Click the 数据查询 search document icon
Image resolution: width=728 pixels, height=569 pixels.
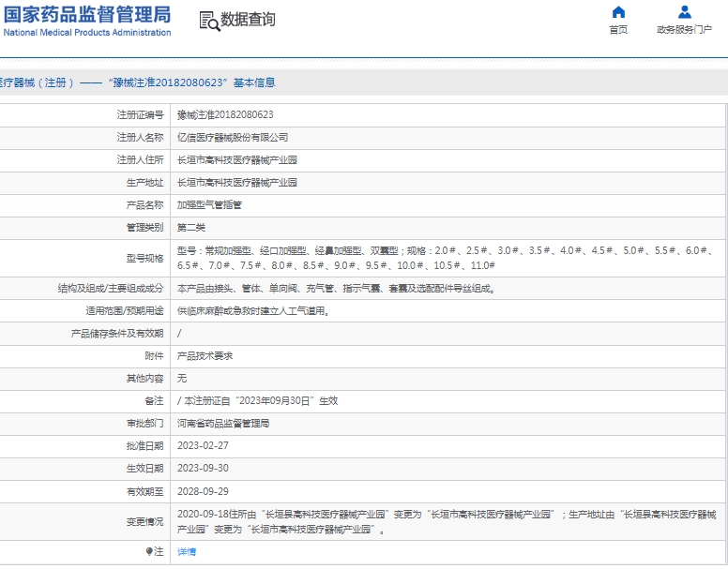click(x=209, y=21)
